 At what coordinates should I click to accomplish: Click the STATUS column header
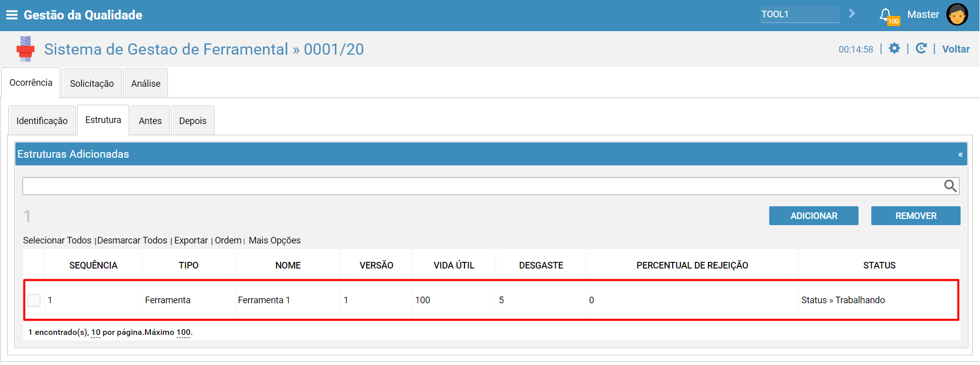pyautogui.click(x=879, y=265)
